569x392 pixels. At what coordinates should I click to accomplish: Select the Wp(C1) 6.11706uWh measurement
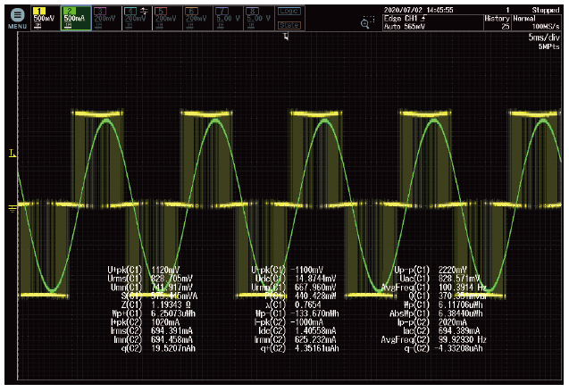443,304
